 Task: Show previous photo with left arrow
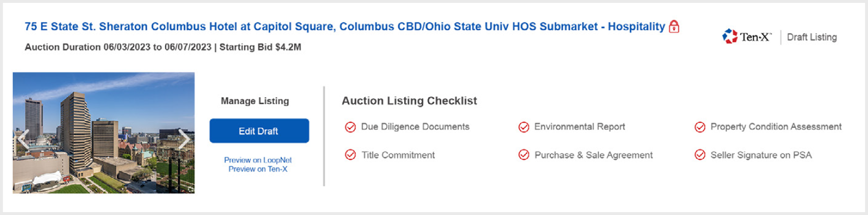[23, 139]
